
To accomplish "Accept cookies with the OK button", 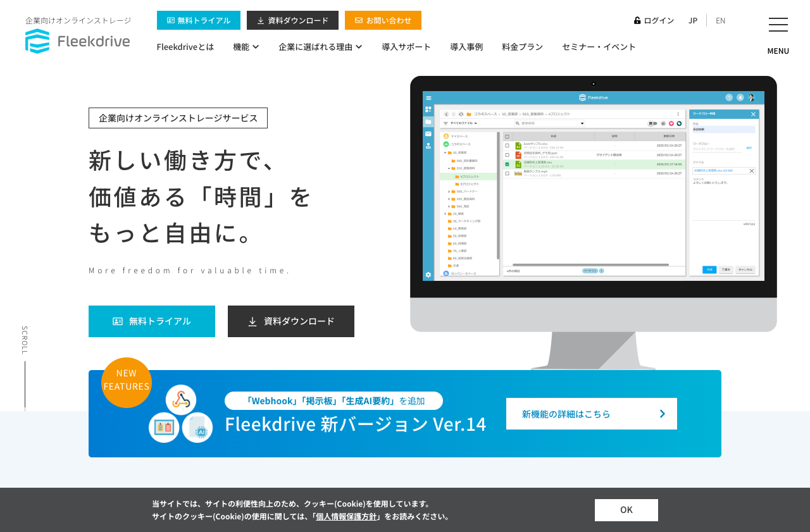I will pos(626,510).
